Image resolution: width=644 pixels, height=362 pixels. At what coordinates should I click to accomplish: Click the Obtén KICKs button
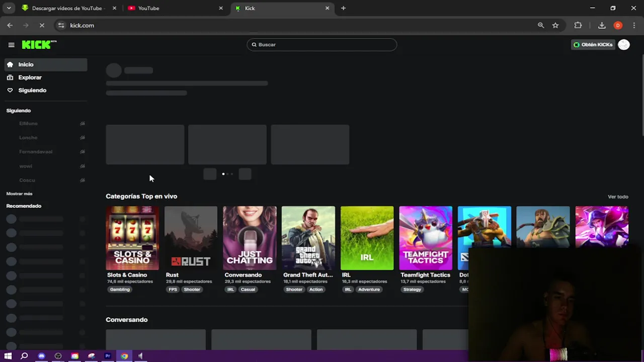coord(593,45)
